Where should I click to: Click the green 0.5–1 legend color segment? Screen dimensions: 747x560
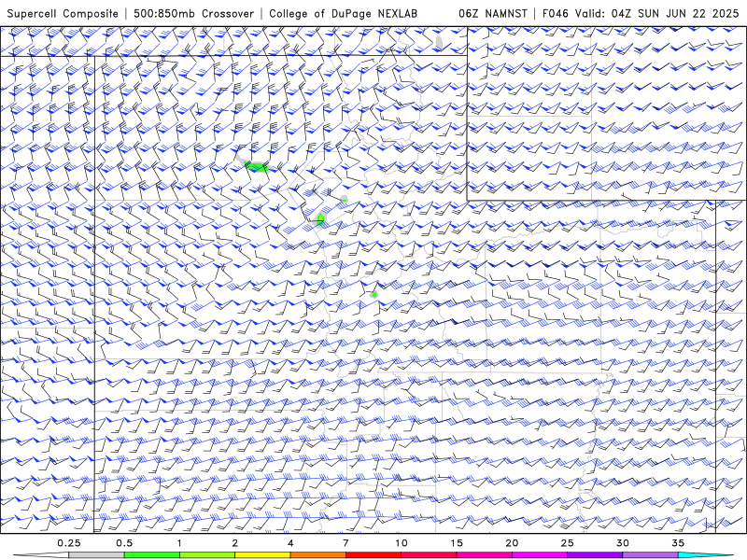[x=152, y=555]
